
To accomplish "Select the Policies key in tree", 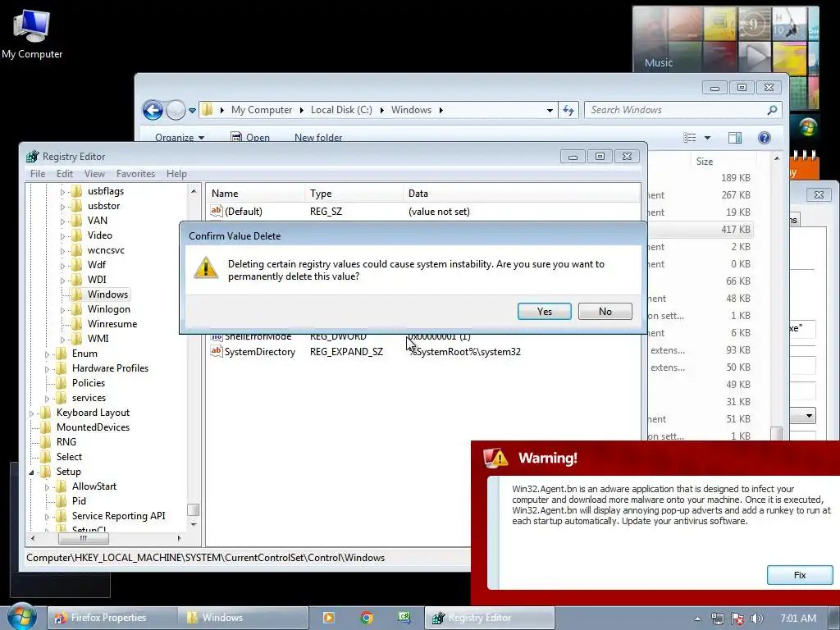I will click(x=89, y=382).
